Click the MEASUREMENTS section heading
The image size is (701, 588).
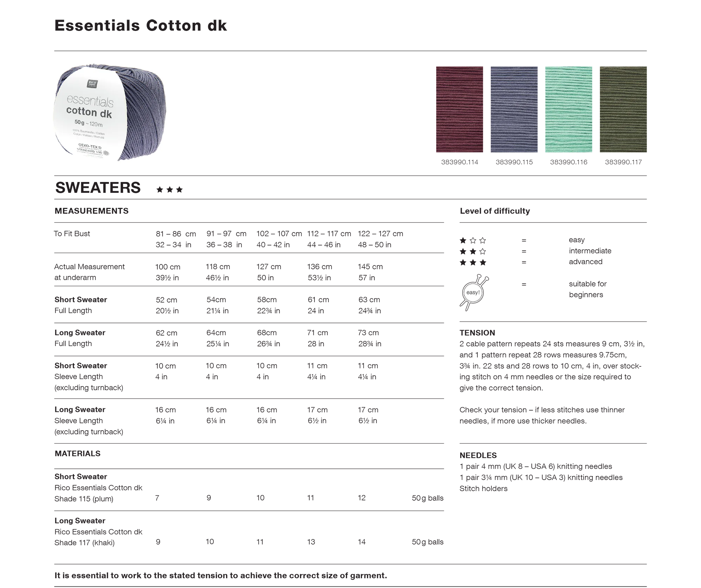pyautogui.click(x=91, y=211)
